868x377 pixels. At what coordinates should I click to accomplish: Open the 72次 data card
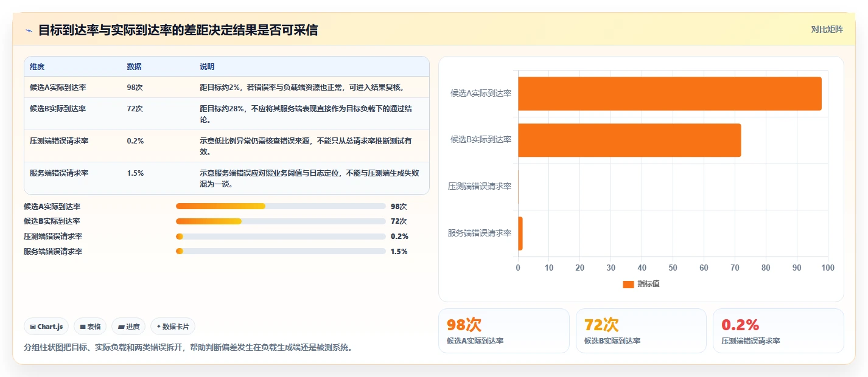(x=642, y=331)
